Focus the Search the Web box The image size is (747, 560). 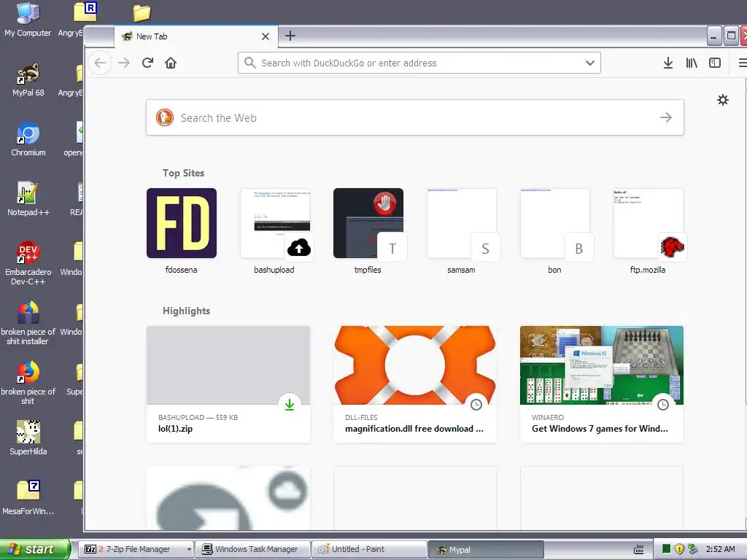(x=414, y=117)
